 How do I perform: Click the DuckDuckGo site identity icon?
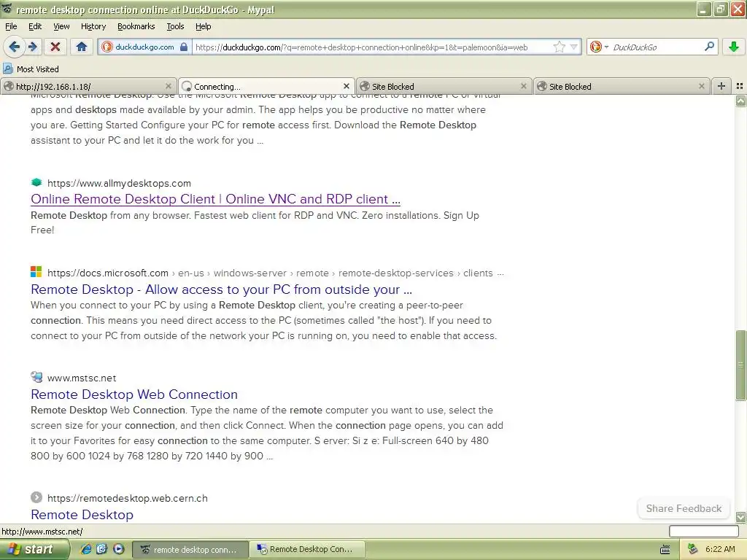(107, 47)
